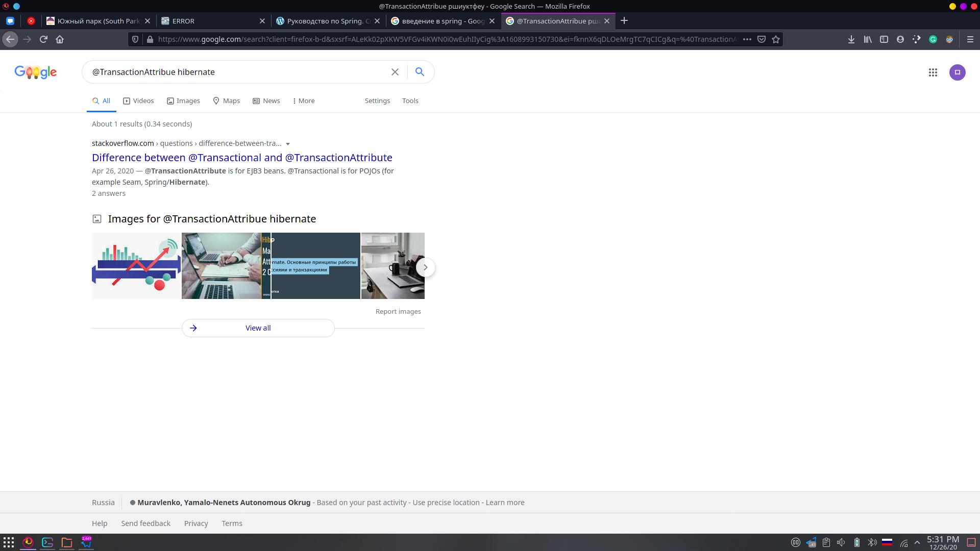Select the Images search filter

click(x=183, y=101)
